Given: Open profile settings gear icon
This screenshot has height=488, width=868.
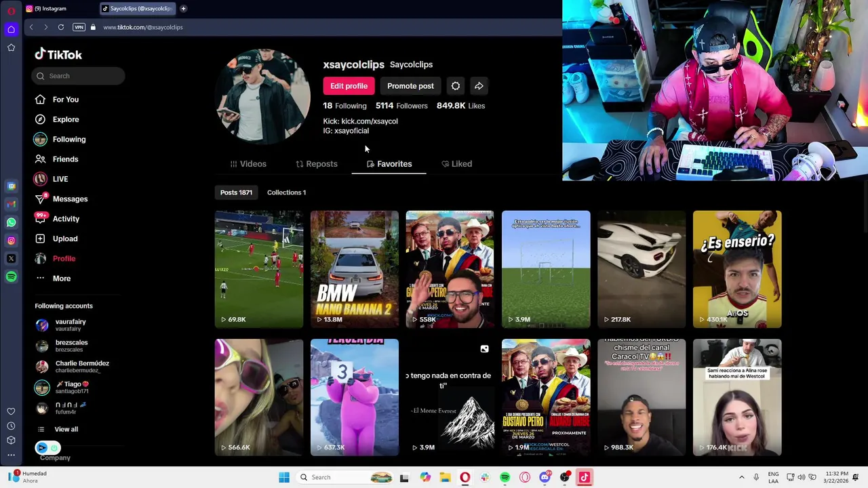Looking at the screenshot, I should pos(456,86).
